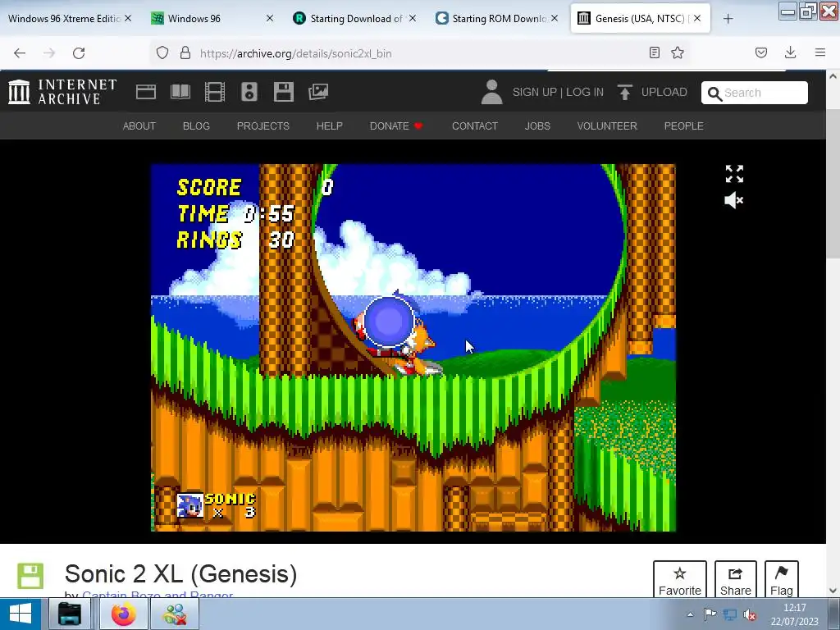Open the PEOPLE menu link
This screenshot has width=840, height=630.
click(x=683, y=126)
